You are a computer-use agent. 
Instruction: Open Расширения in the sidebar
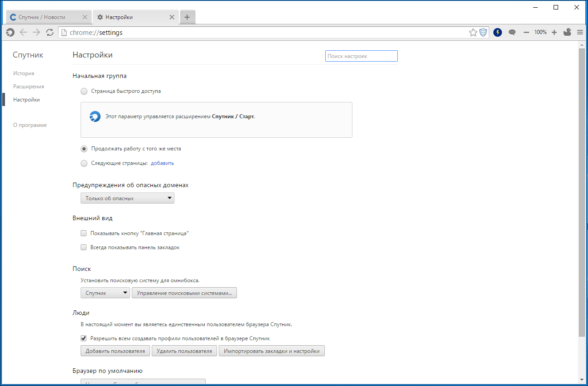[29, 87]
